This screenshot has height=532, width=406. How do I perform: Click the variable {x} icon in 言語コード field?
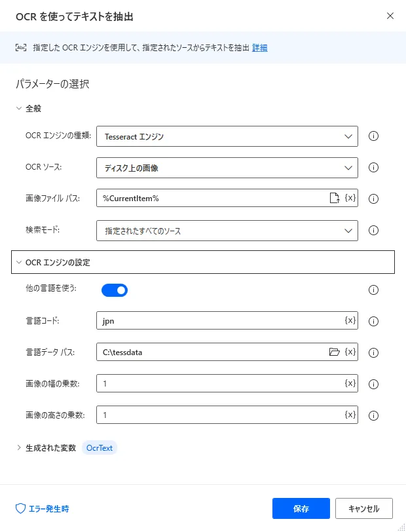click(x=350, y=321)
